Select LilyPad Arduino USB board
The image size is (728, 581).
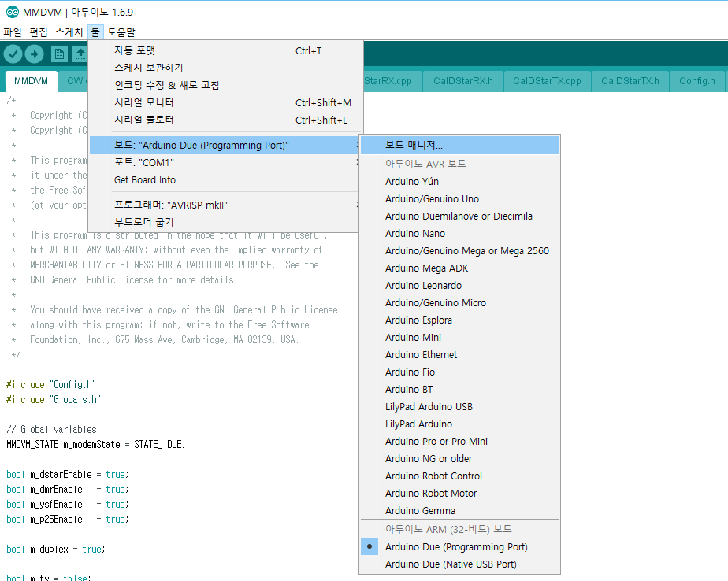[459, 407]
